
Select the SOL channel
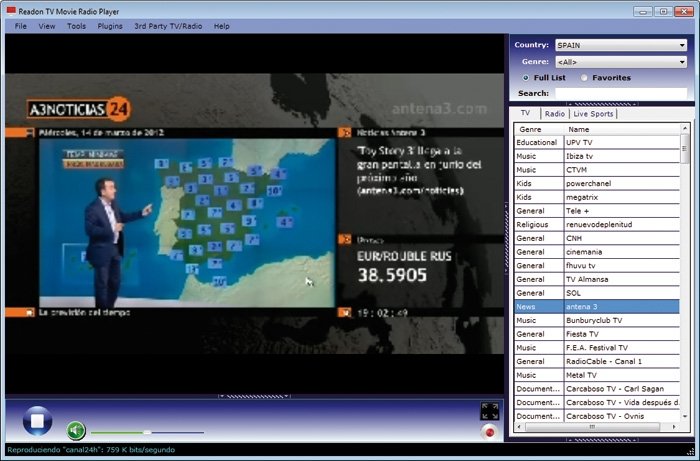(x=596, y=293)
